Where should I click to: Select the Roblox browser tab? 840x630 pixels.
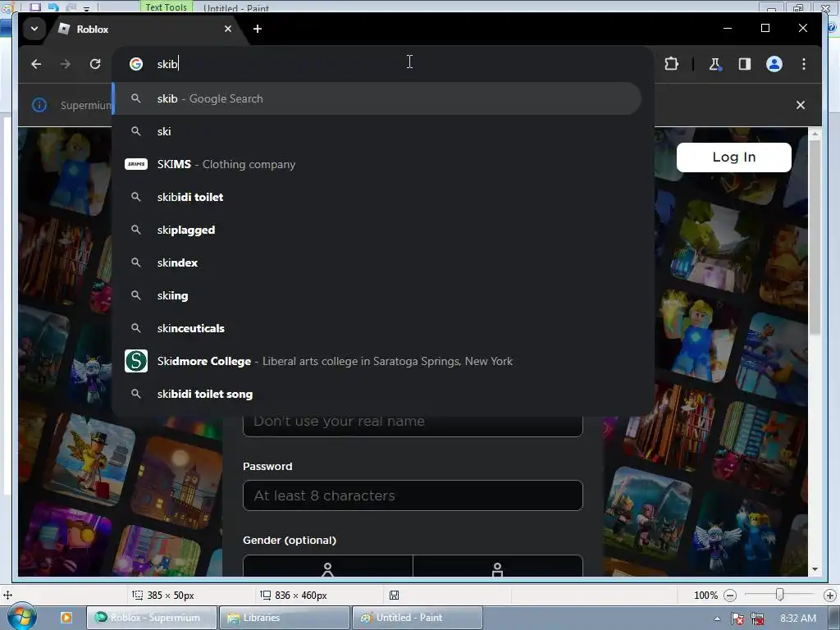(x=144, y=29)
